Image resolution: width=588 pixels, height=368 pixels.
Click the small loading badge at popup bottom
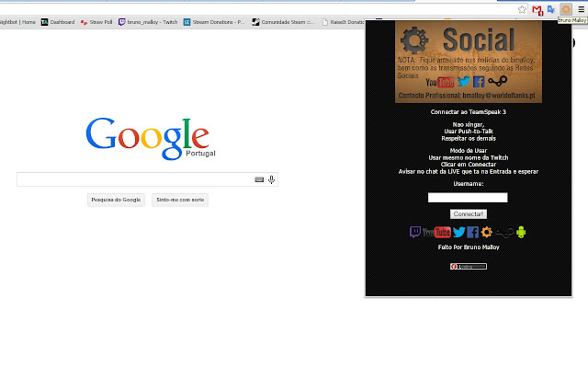pos(469,266)
